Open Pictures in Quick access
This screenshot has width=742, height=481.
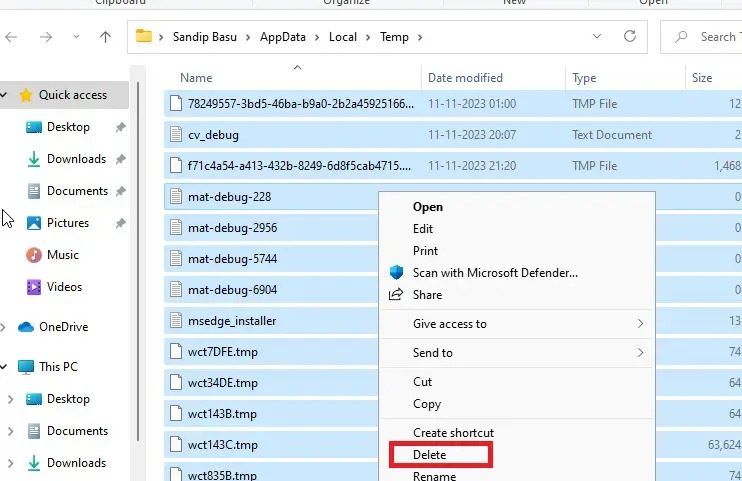point(68,223)
